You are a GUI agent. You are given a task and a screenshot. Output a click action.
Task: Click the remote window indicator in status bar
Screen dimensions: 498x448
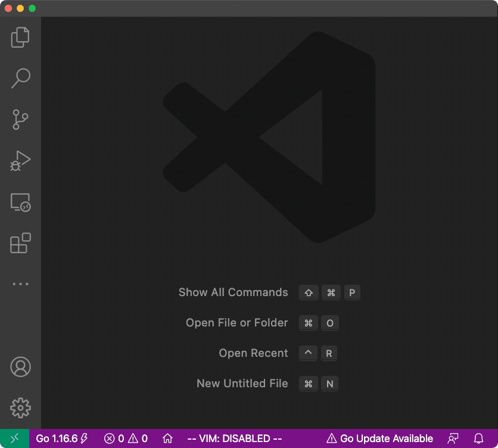pyautogui.click(x=14, y=438)
